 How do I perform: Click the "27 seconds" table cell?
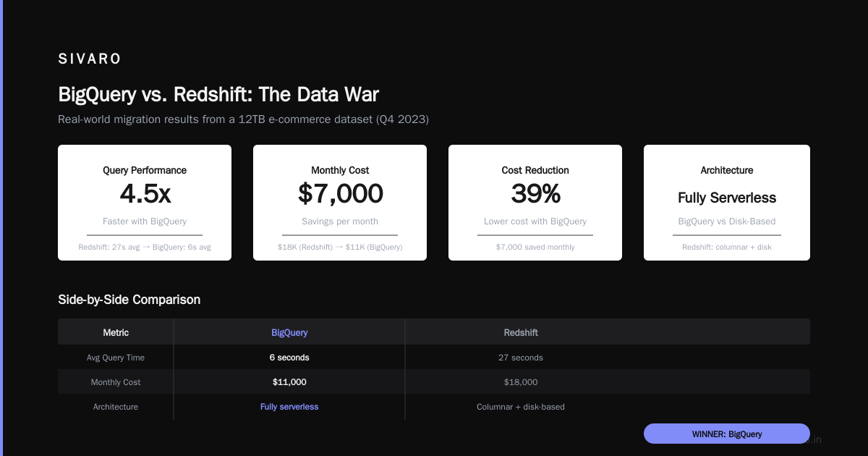[521, 358]
